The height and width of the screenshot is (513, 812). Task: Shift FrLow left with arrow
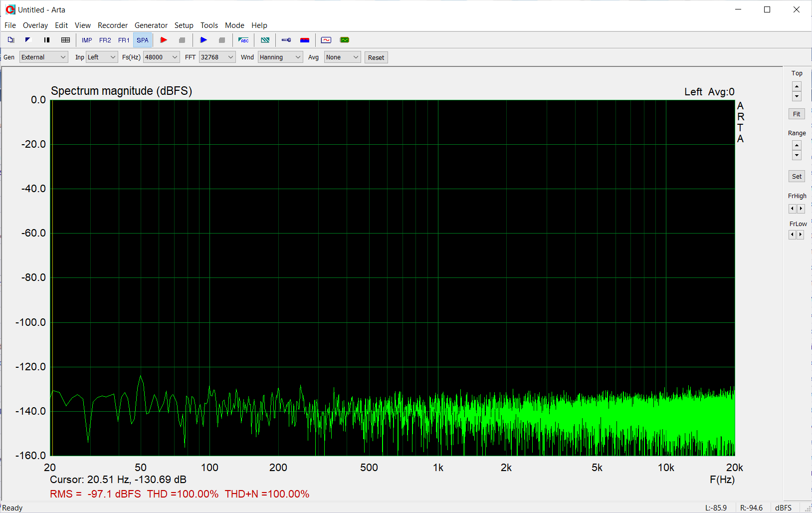[x=792, y=235]
